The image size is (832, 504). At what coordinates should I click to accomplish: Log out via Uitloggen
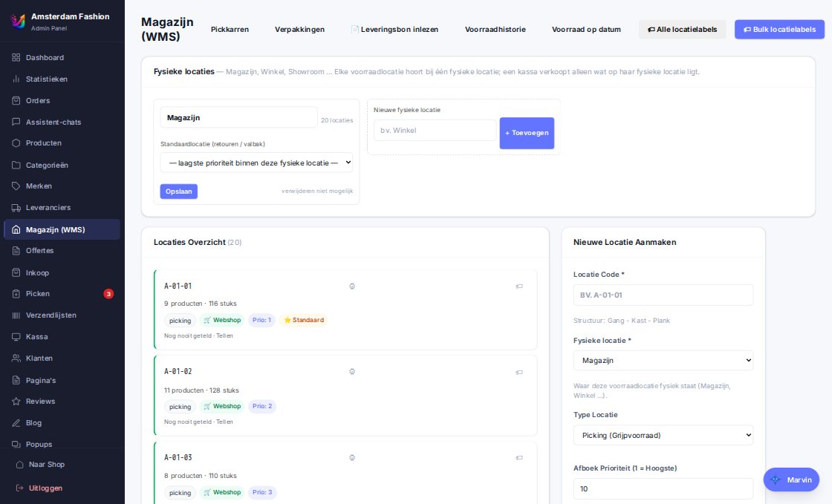point(40,488)
